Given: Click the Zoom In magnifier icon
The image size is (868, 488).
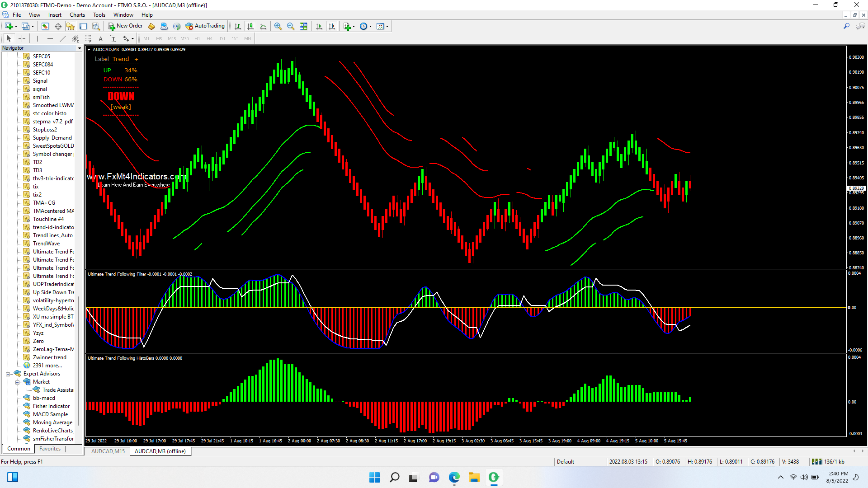Looking at the screenshot, I should click(x=278, y=26).
